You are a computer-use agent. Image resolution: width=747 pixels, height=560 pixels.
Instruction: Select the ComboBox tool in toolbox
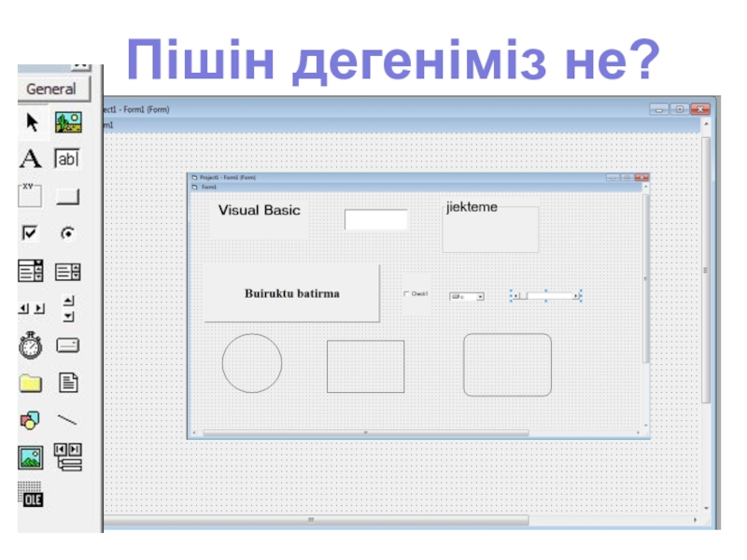[31, 271]
